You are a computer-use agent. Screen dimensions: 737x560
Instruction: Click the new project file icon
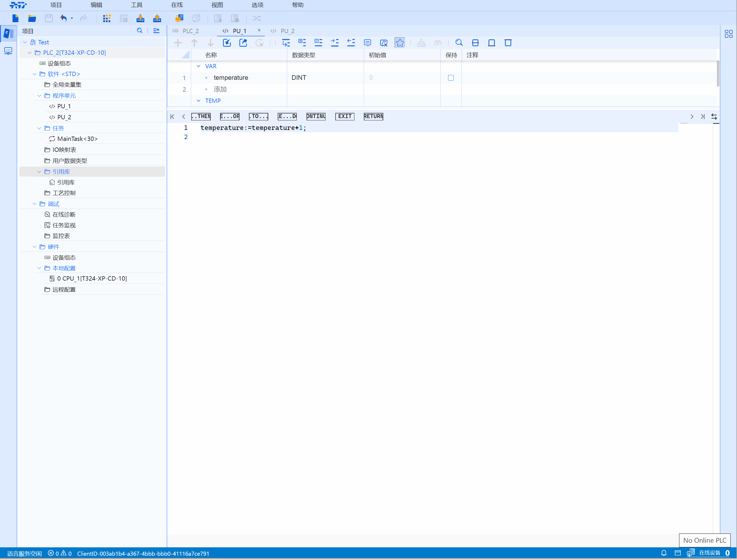click(15, 18)
